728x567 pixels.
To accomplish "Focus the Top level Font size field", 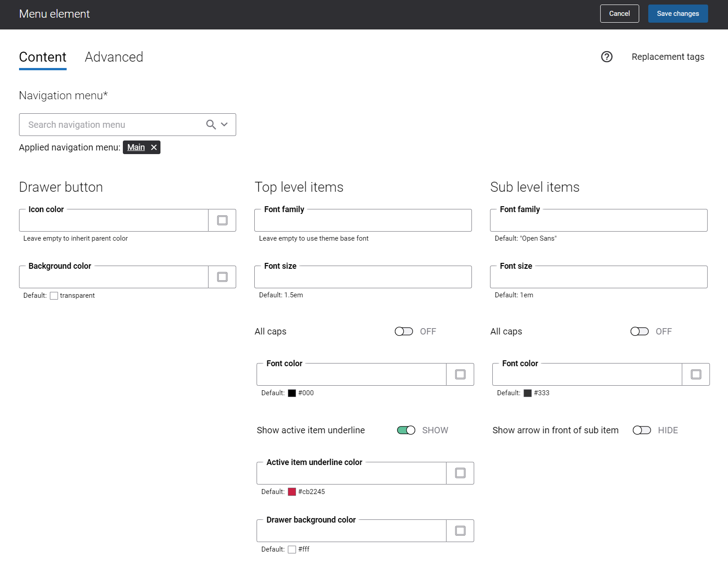I will 363,277.
